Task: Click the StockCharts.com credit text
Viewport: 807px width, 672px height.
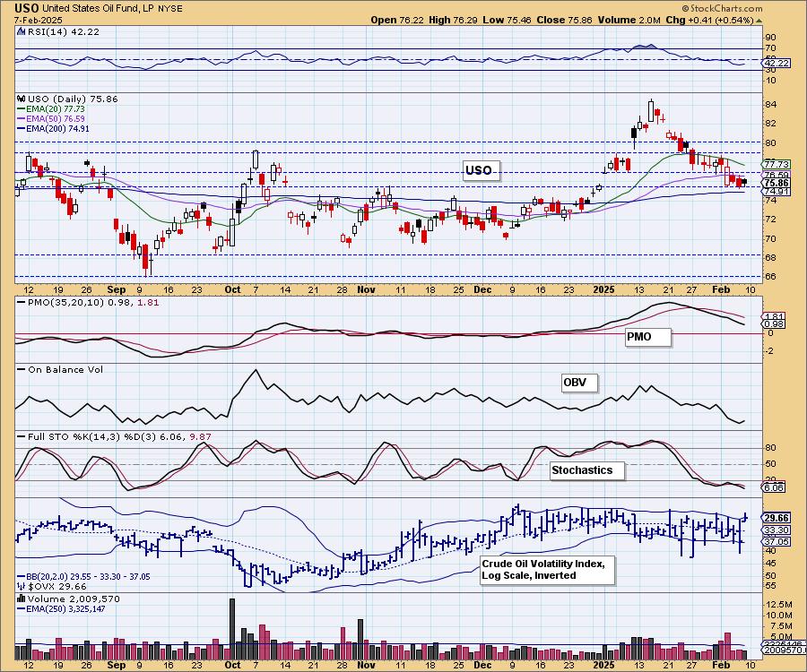Action: [x=725, y=9]
